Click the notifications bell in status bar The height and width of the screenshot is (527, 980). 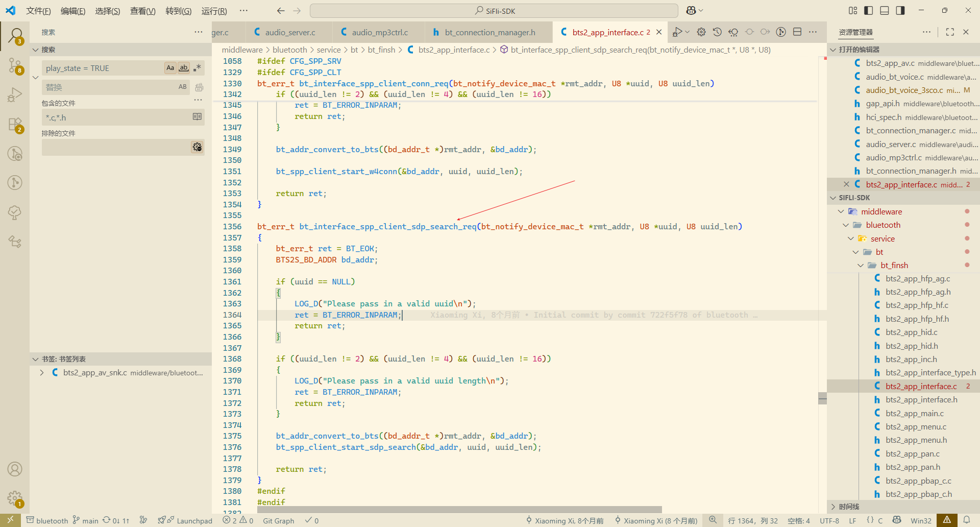(967, 520)
